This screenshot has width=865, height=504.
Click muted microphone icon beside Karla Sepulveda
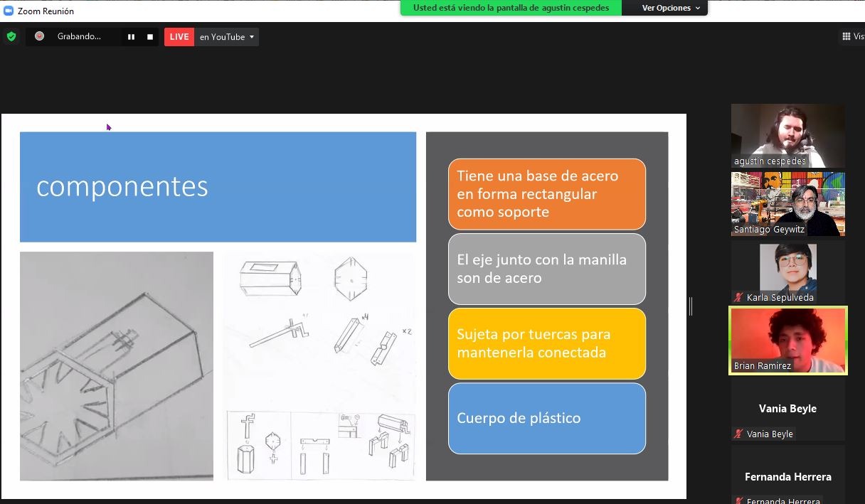[x=739, y=298]
